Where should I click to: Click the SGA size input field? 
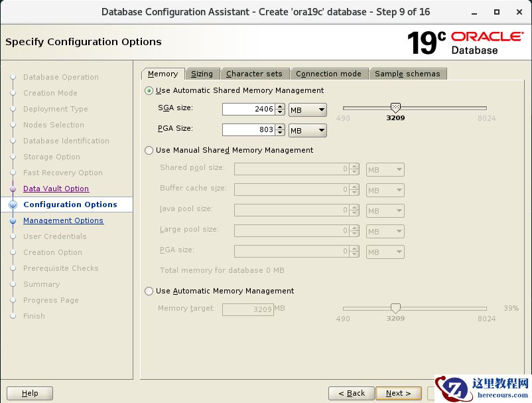(x=249, y=110)
